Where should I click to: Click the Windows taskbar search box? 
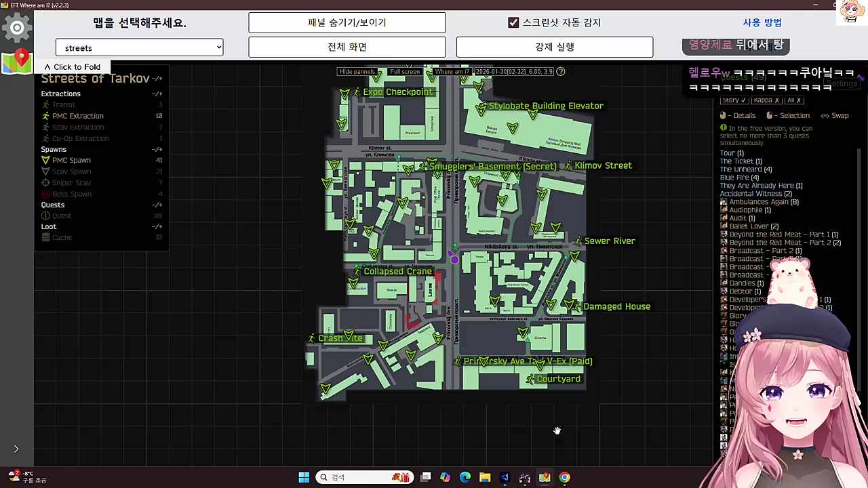pyautogui.click(x=365, y=477)
